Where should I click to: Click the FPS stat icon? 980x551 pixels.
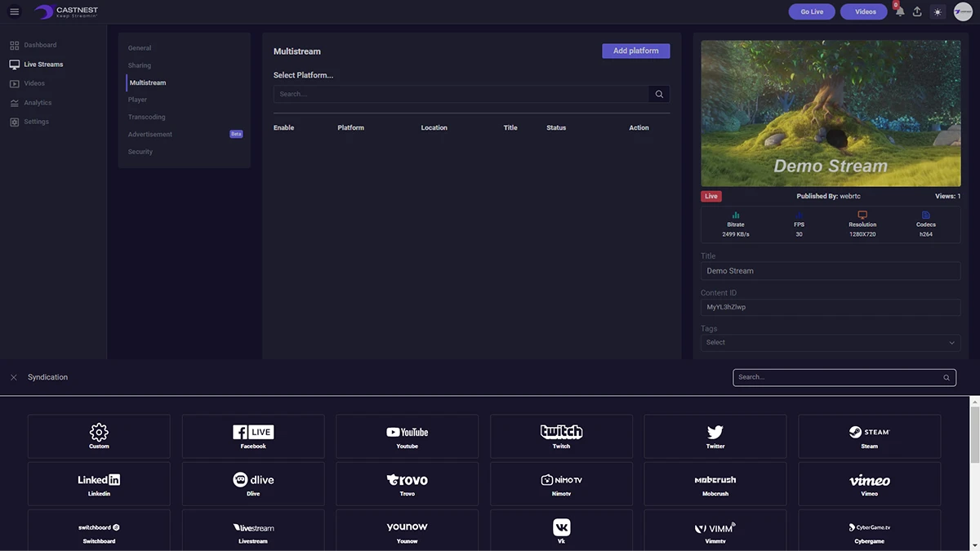pyautogui.click(x=799, y=216)
